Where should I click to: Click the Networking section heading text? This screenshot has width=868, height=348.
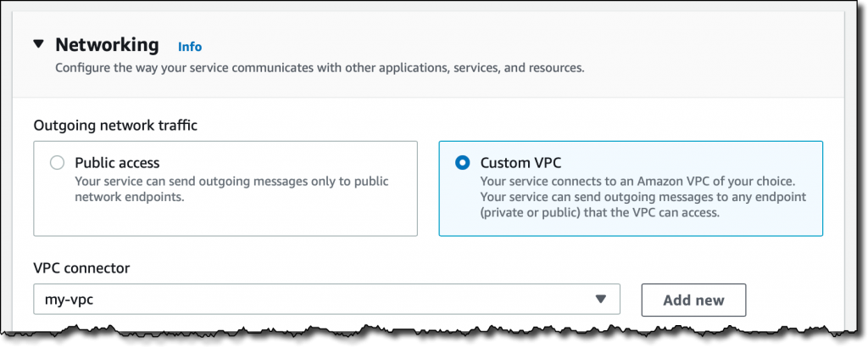pyautogui.click(x=107, y=45)
